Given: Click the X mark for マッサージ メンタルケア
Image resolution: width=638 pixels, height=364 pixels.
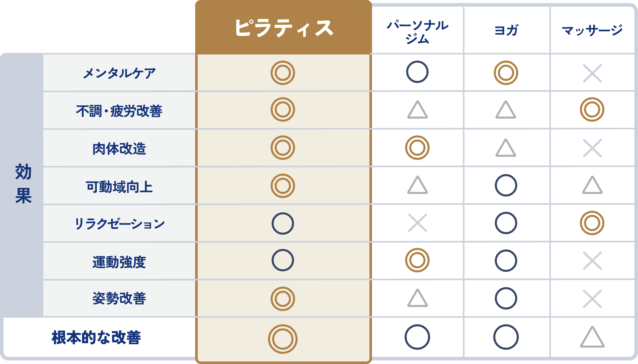Looking at the screenshot, I should point(592,73).
